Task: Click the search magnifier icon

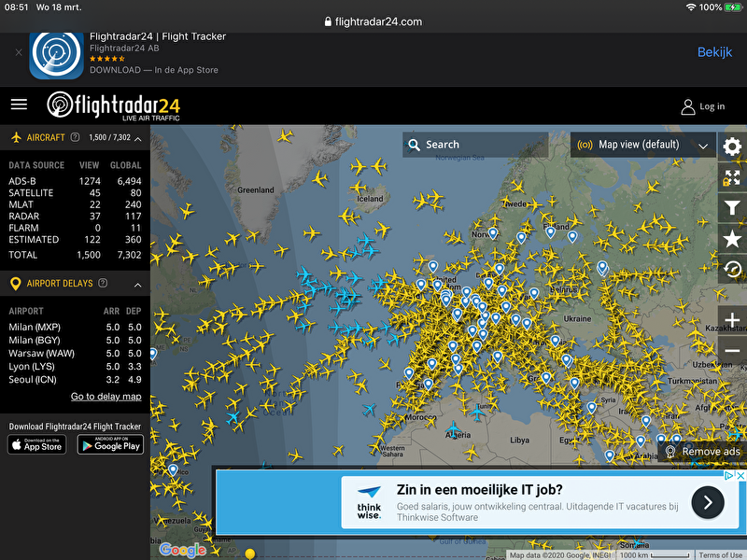Action: coord(414,146)
